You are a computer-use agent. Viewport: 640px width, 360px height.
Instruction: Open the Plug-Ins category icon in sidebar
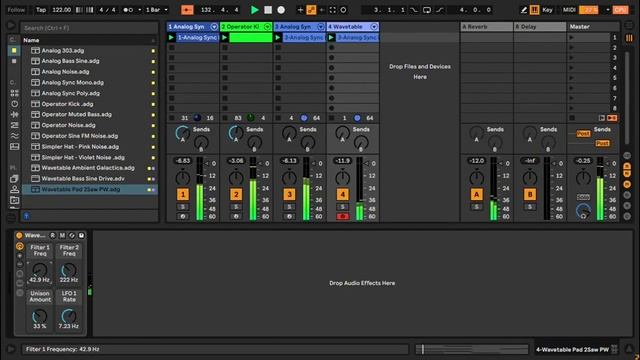(14, 147)
